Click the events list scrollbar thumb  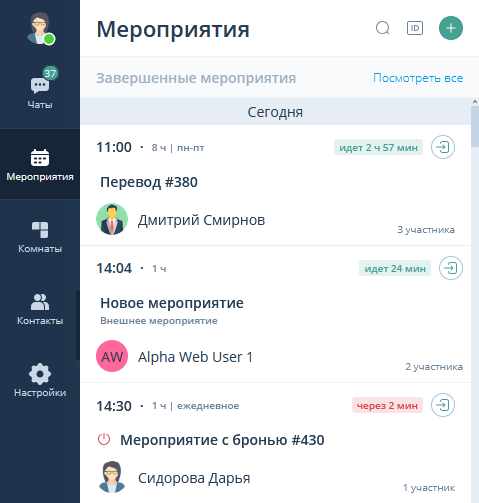[x=475, y=127]
